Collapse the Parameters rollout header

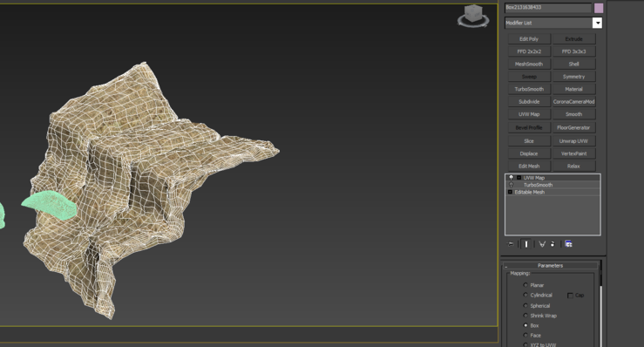tap(551, 266)
